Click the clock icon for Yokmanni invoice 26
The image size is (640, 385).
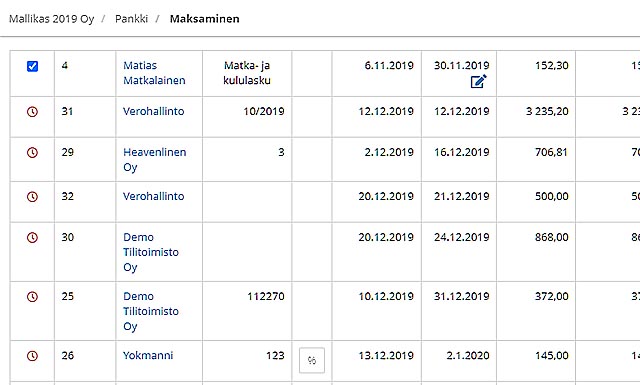coord(32,356)
